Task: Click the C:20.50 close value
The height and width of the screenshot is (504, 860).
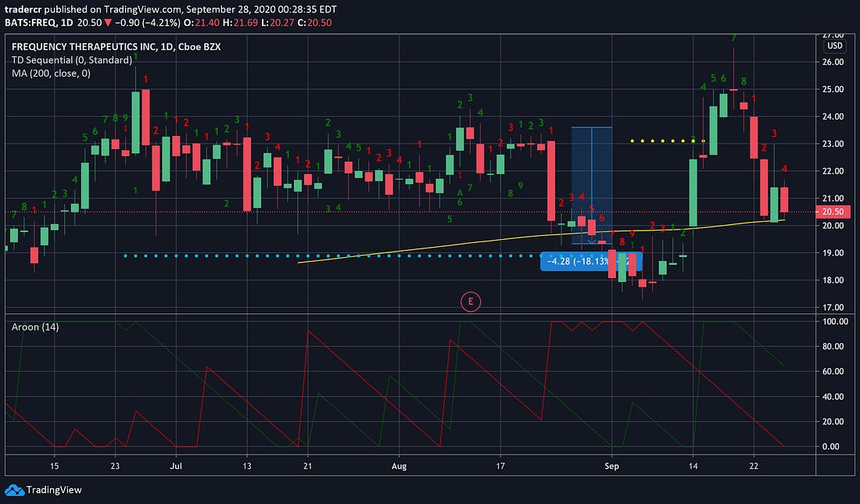Action: tap(314, 23)
